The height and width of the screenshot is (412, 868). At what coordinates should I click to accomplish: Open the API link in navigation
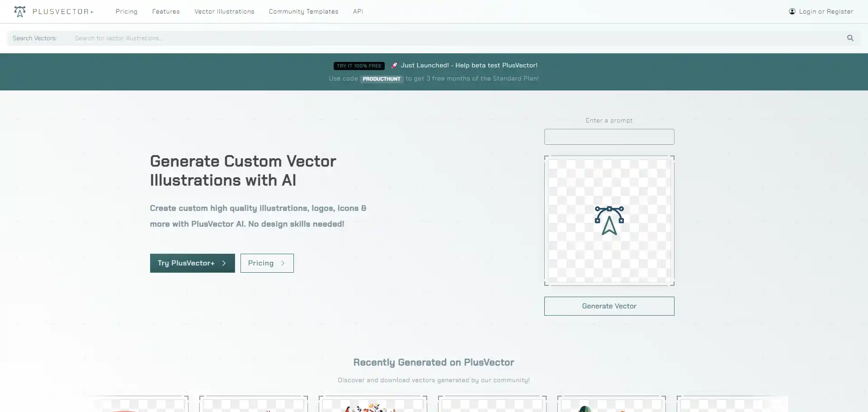[358, 11]
